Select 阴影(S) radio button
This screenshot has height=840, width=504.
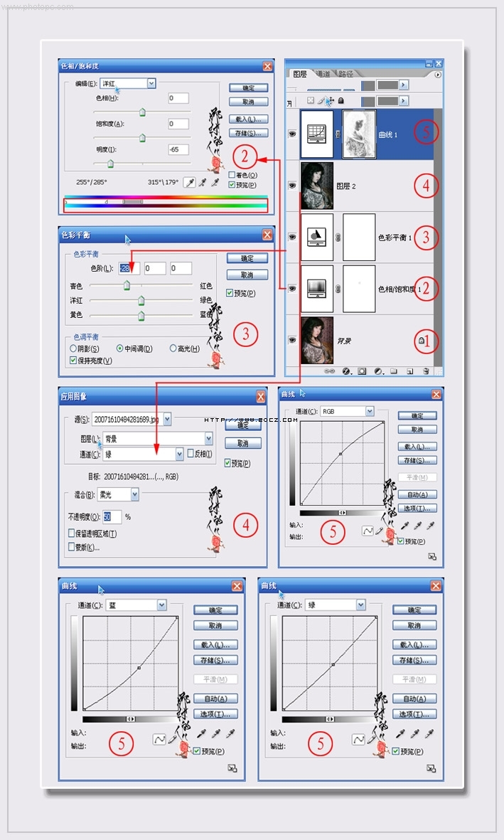click(x=73, y=349)
